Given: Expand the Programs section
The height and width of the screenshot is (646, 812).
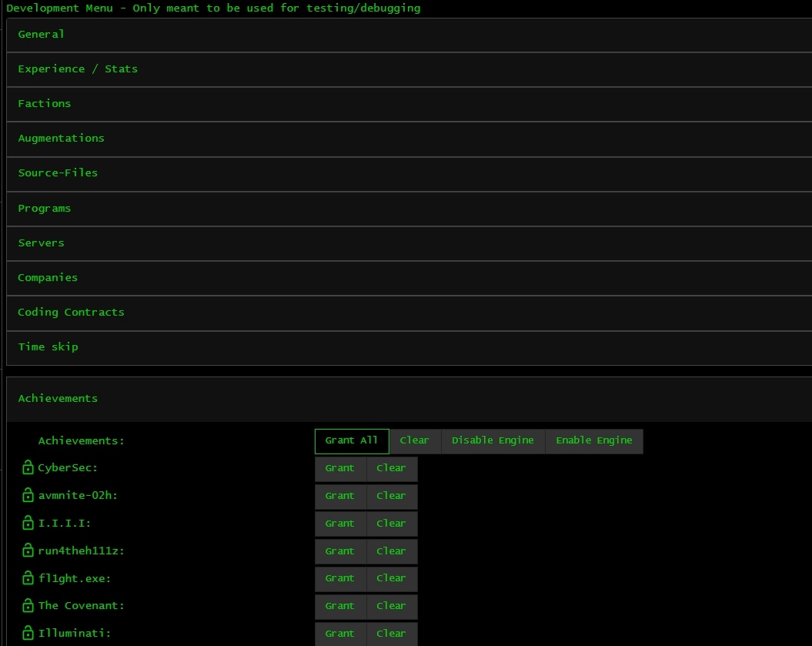Looking at the screenshot, I should tap(409, 209).
